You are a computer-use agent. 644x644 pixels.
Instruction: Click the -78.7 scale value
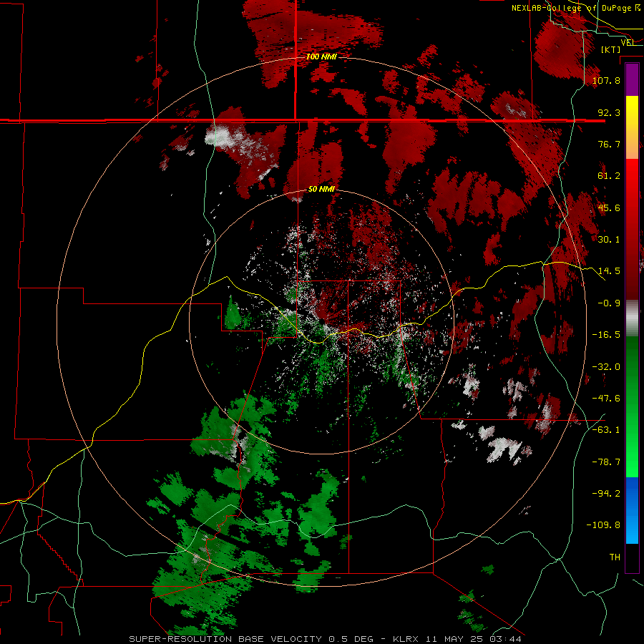[606, 462]
